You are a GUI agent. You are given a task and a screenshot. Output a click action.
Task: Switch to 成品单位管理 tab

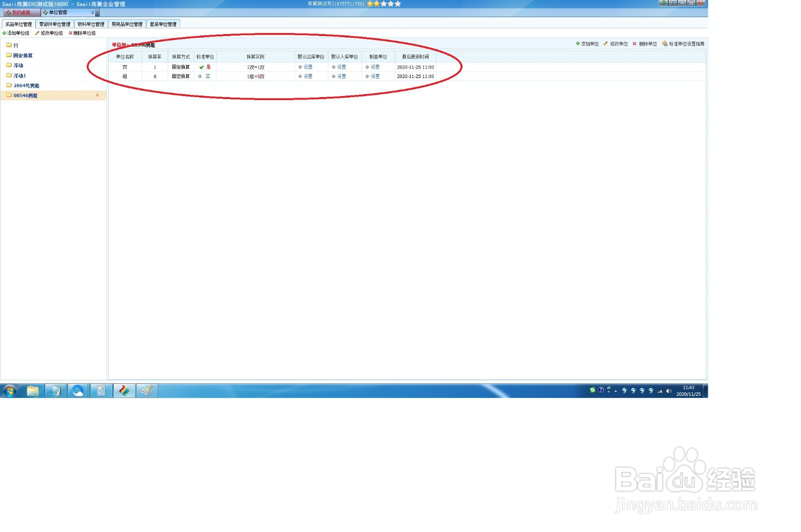coord(19,24)
